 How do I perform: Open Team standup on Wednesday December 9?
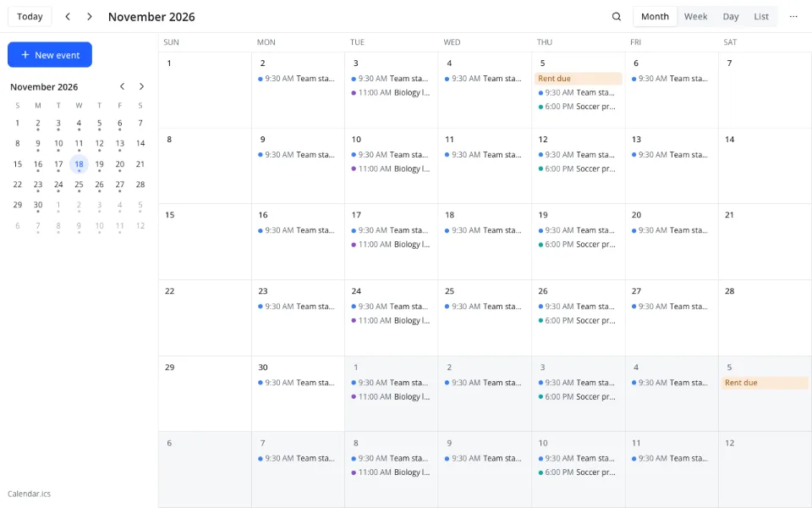(484, 458)
